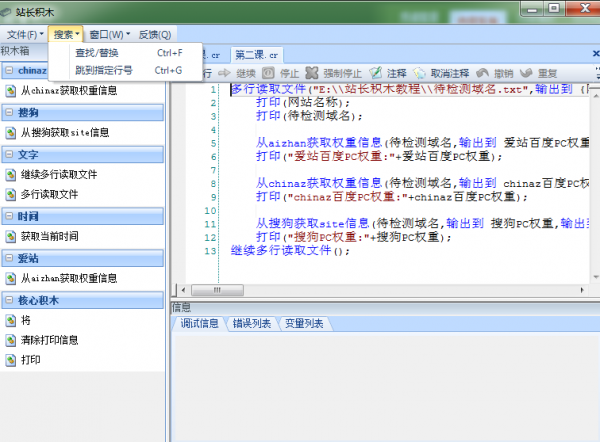Click code line 3 打印(待检测域名)
The height and width of the screenshot is (442, 600).
[x=309, y=116]
